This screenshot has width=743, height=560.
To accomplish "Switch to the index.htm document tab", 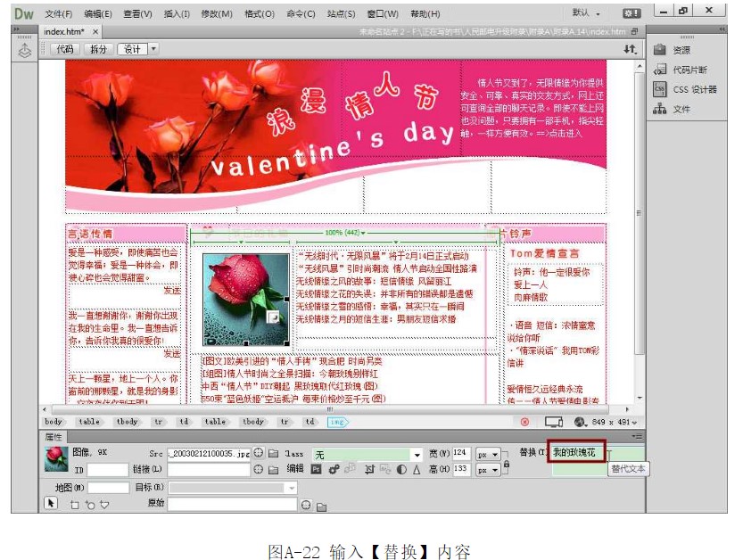I will [x=63, y=31].
